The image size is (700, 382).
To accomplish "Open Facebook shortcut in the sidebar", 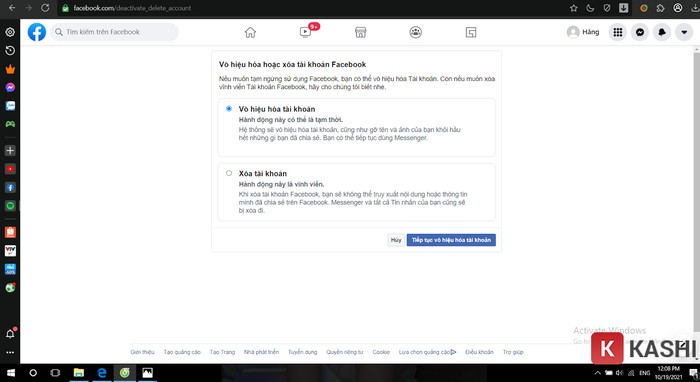I will click(10, 187).
